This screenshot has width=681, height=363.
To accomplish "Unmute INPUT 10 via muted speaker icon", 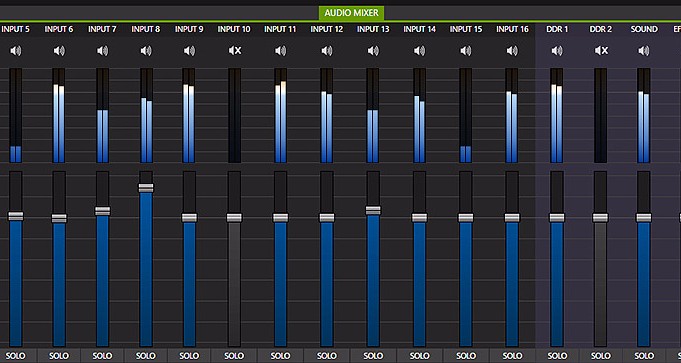I will 235,51.
